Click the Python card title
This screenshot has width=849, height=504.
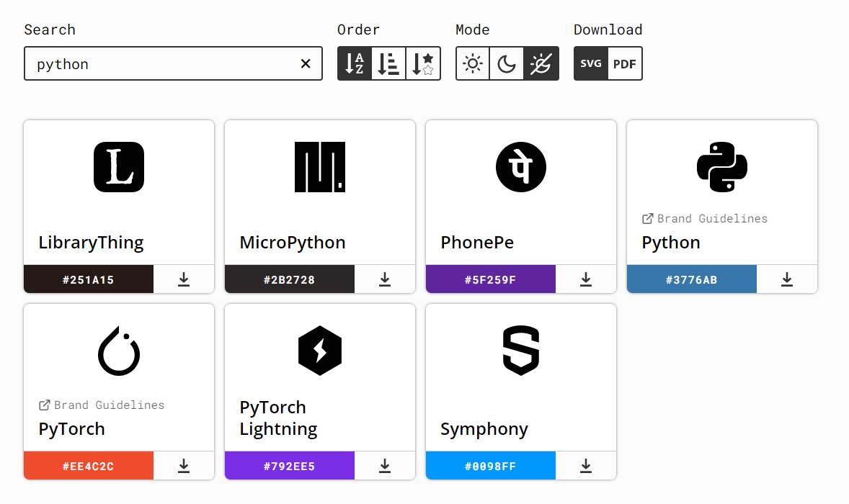tap(671, 243)
